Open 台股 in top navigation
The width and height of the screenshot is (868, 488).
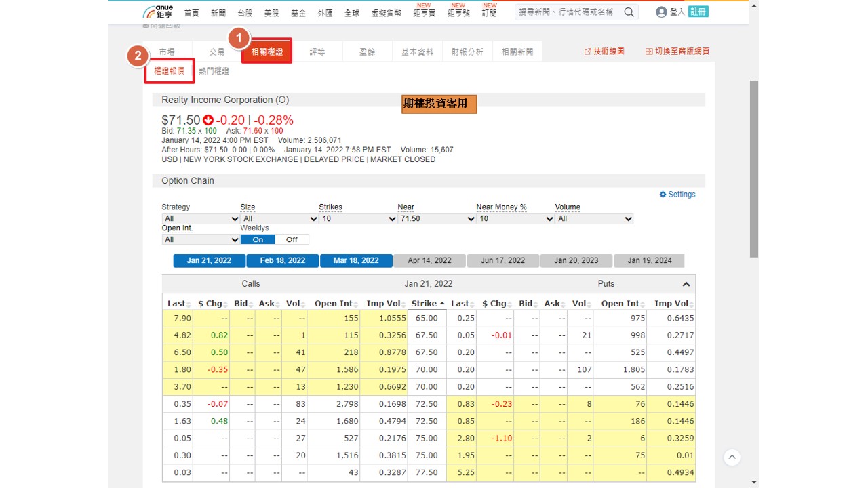pyautogui.click(x=245, y=13)
